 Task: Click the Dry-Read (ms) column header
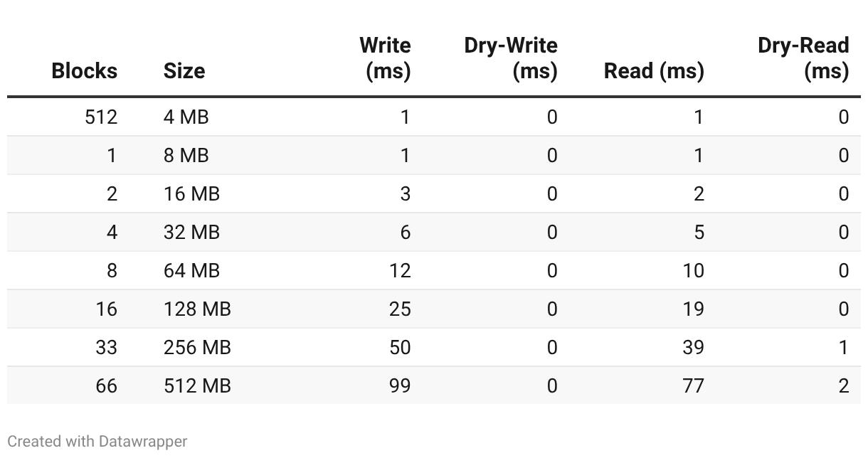coord(803,58)
